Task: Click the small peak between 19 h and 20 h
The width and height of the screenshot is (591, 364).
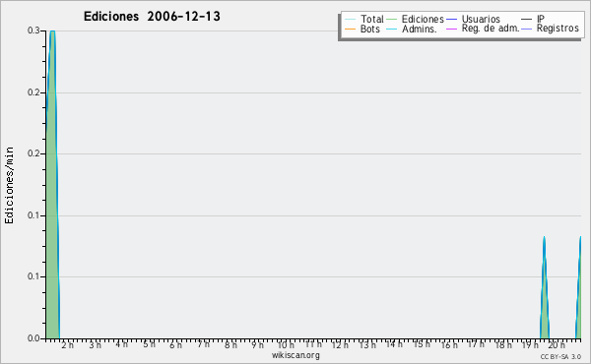Action: (x=545, y=287)
